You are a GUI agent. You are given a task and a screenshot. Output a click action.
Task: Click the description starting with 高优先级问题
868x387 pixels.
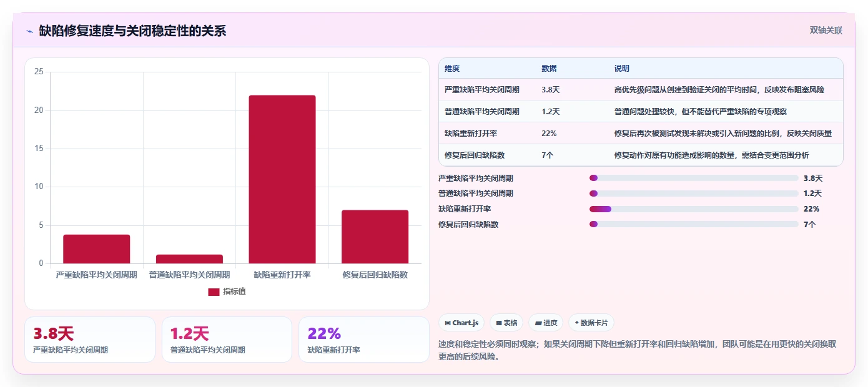pos(719,90)
